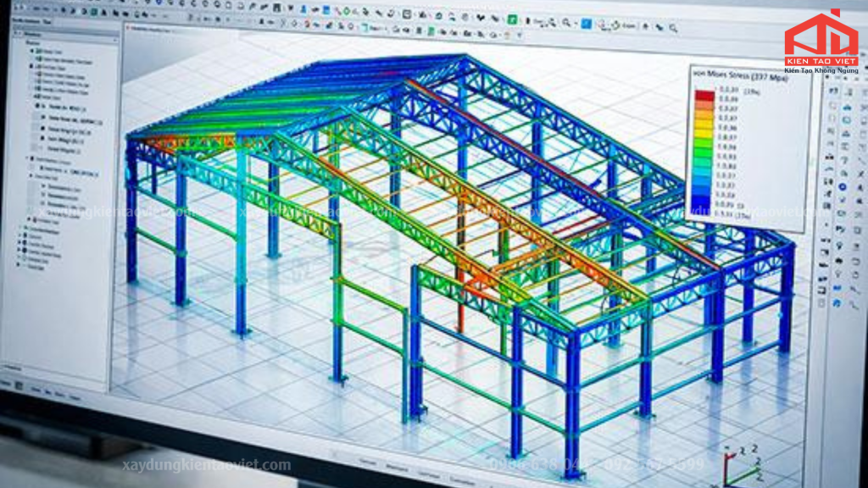Viewport: 868px width, 488px height.
Task: Expand the first top-level node in navigator tree
Action: pos(31,51)
